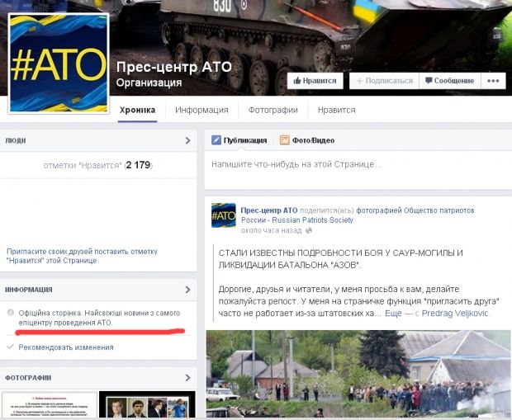Expand the ЛЮДИ section arrow
Screen dimensions: 512x420
click(x=187, y=140)
